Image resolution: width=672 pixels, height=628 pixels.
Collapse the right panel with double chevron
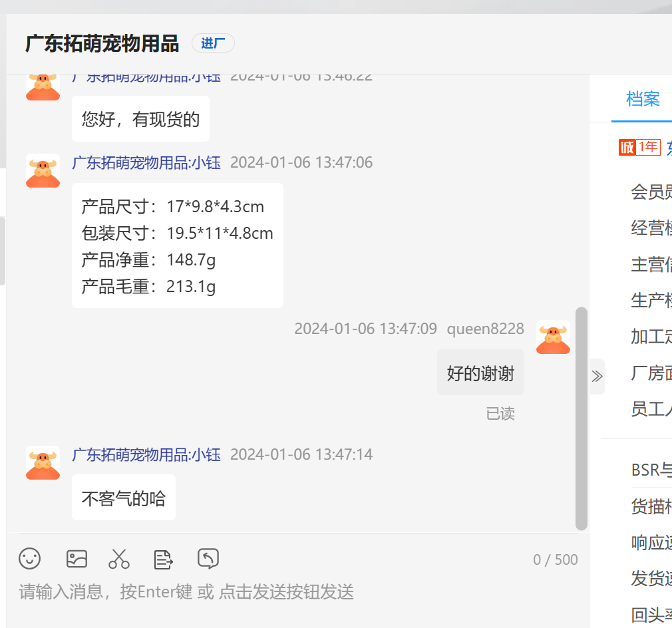(x=597, y=377)
